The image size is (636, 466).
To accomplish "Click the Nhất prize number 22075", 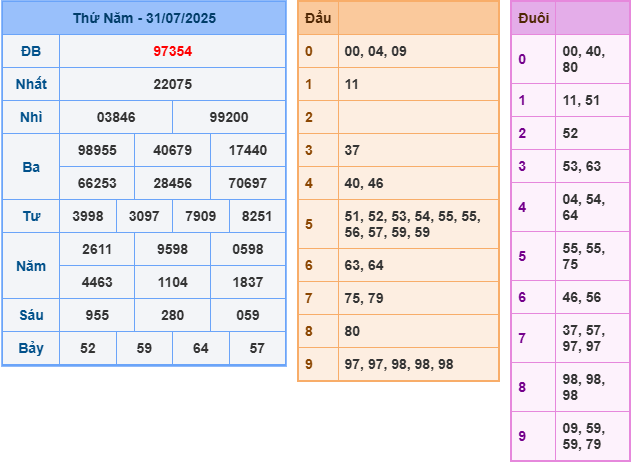I will [172, 84].
